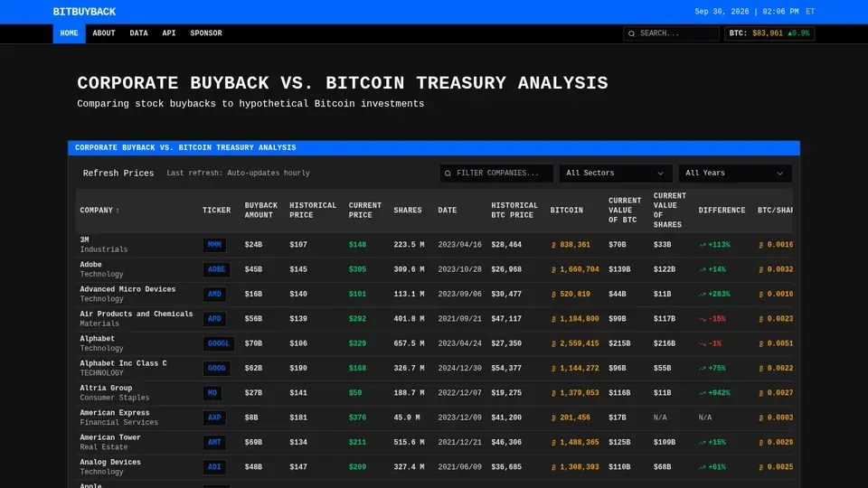Sort by CURRENT PRICE column header
Screen dimensions: 868x488
[364, 211]
